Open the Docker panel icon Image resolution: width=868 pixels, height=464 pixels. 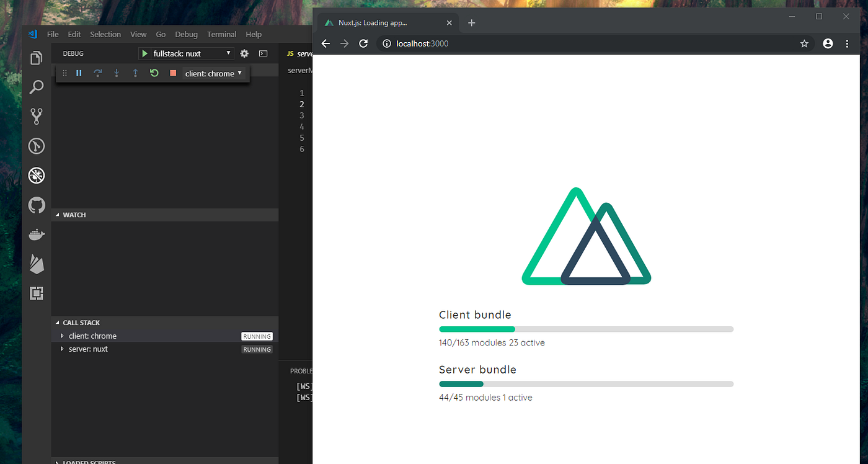36,234
